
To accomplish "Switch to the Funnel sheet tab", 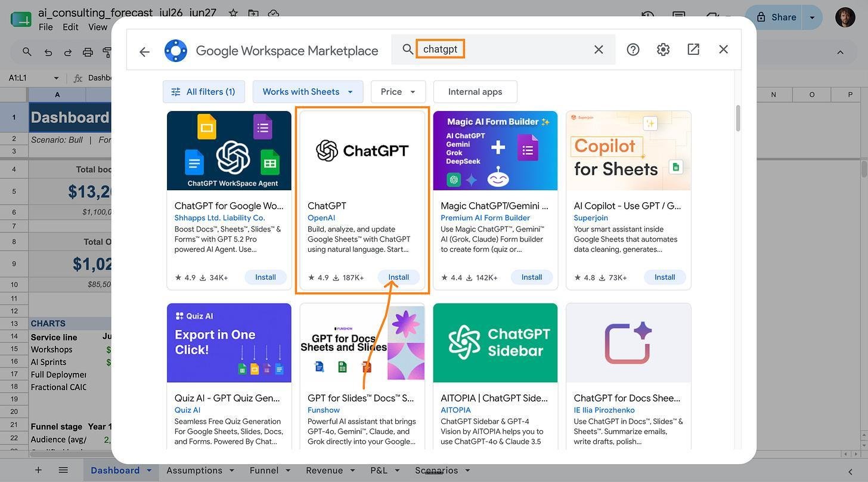I will 264,470.
